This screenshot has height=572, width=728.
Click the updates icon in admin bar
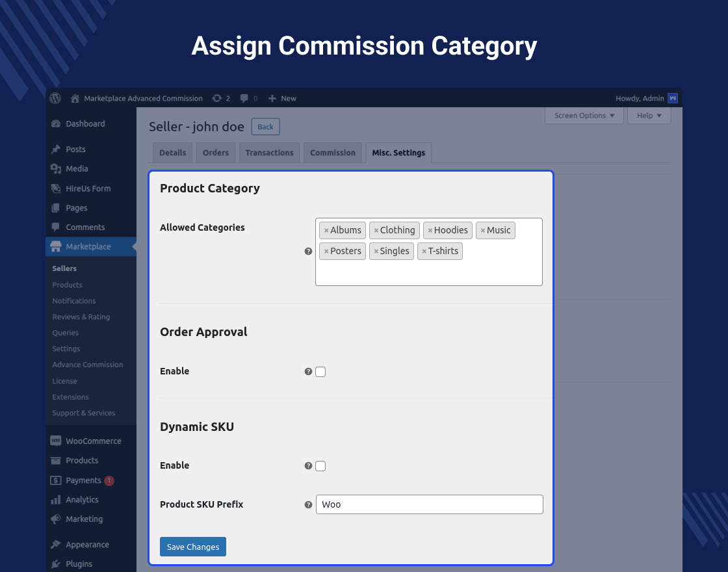point(216,98)
